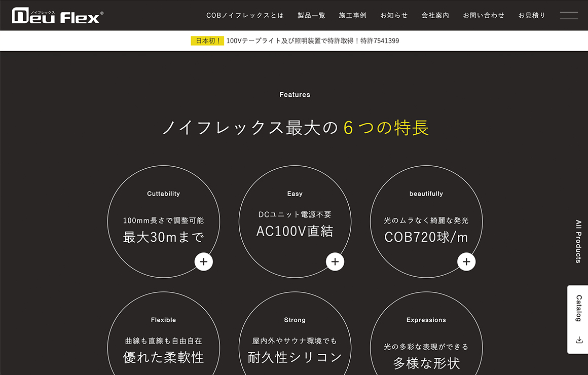Open COBノイフレックスとは menu item
The image size is (588, 375).
pyautogui.click(x=245, y=15)
